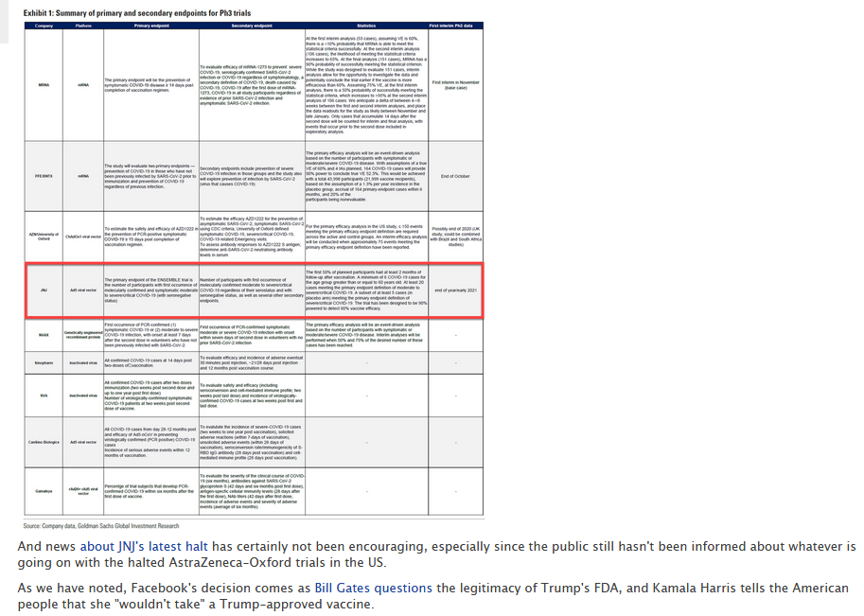This screenshot has height=616, width=864.
Task: Open the "about JNJ's latest halt" link
Action: (x=144, y=547)
